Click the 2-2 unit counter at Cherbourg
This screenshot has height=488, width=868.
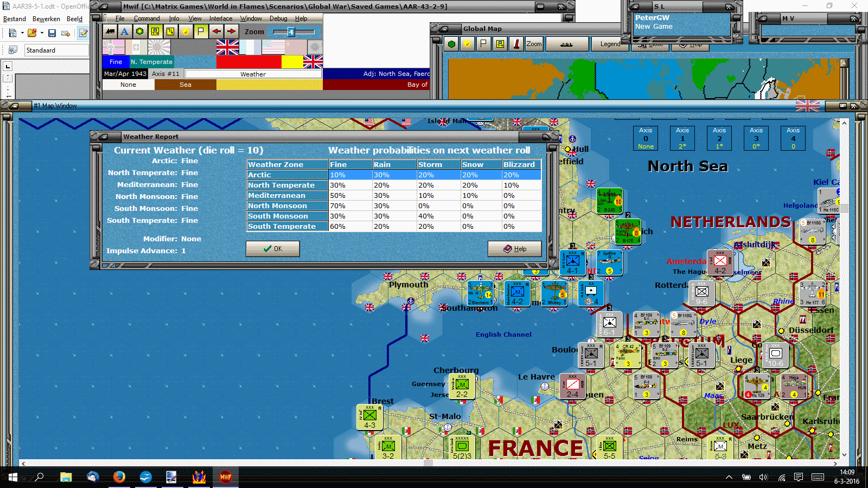tap(462, 387)
